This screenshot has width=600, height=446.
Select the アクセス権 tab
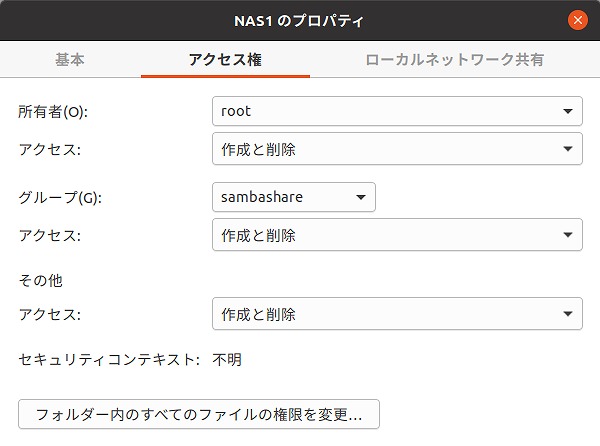[x=225, y=60]
